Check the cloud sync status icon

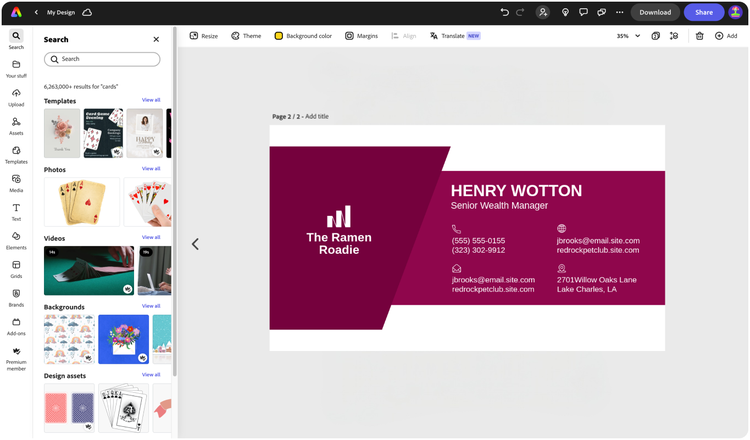click(x=87, y=12)
